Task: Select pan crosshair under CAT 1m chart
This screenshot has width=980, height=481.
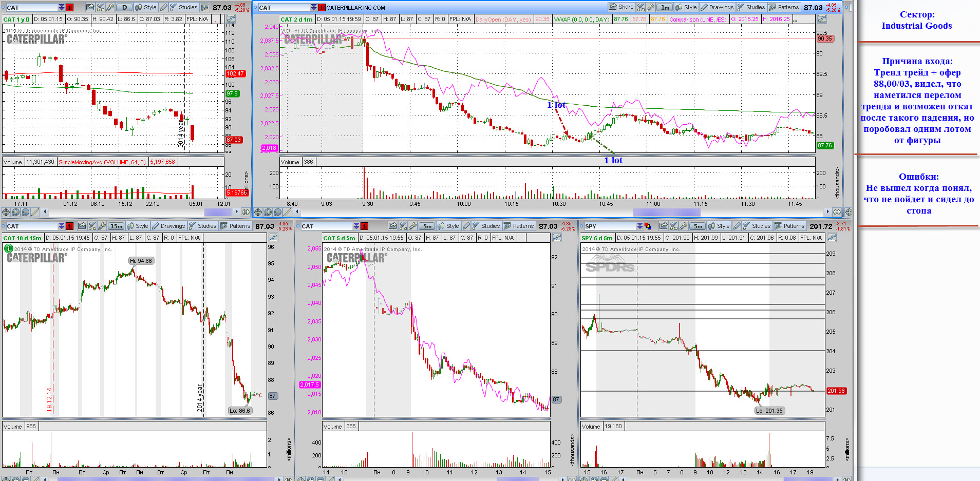Action: click(x=258, y=212)
